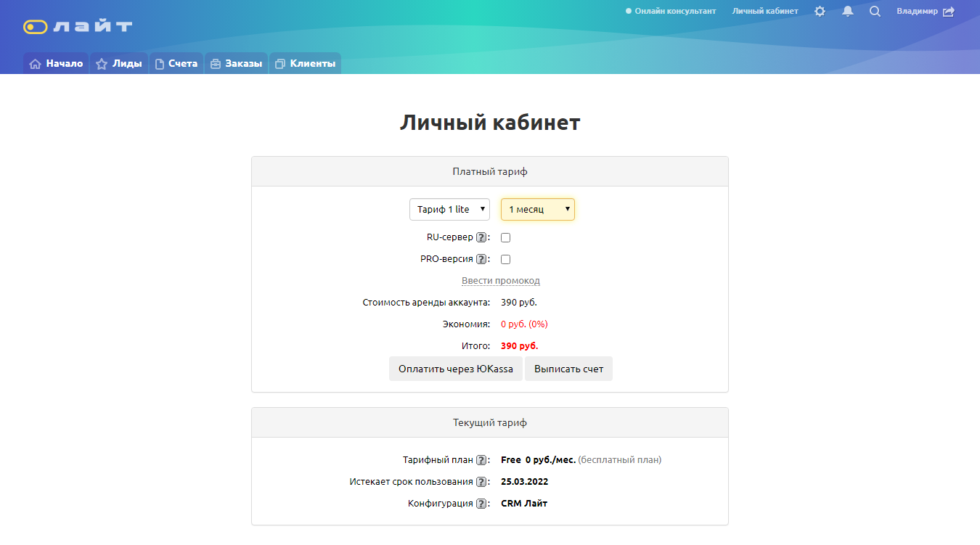Viewport: 980px width, 545px height.
Task: Enable the PRO-версия checkbox
Action: 506,259
